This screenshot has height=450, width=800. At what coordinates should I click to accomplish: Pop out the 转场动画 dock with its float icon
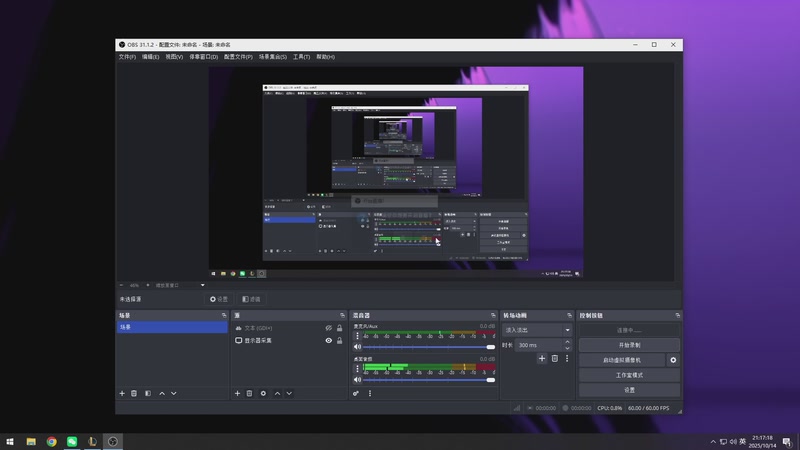pyautogui.click(x=569, y=315)
